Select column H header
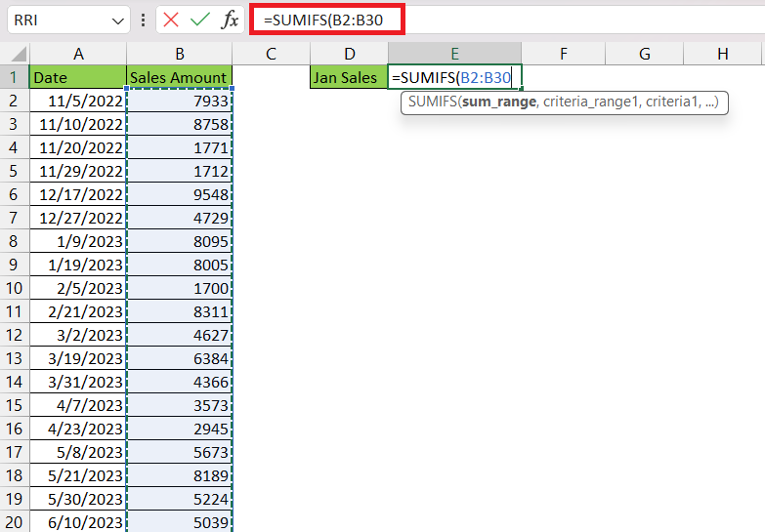Screen dimensions: 765x532 point(723,53)
